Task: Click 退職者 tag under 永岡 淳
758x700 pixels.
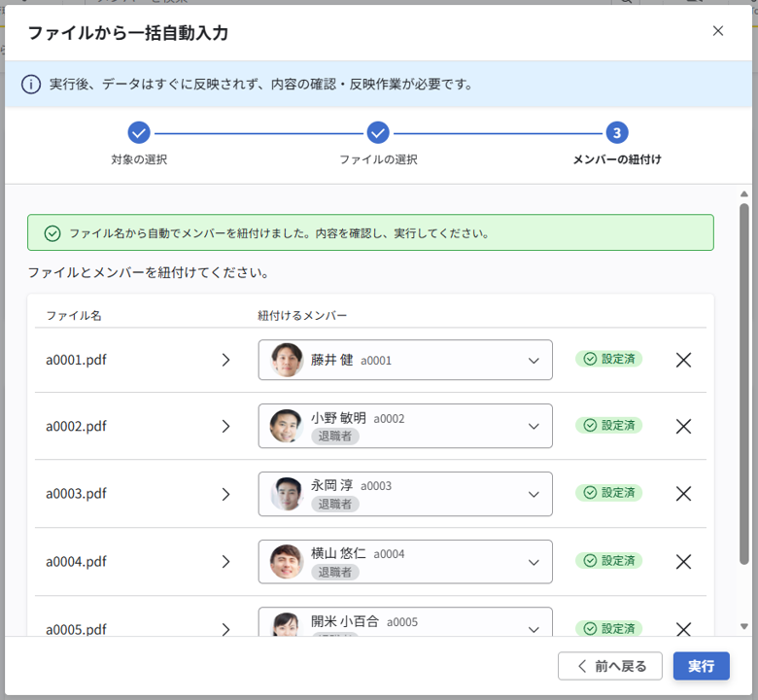Action: point(334,504)
